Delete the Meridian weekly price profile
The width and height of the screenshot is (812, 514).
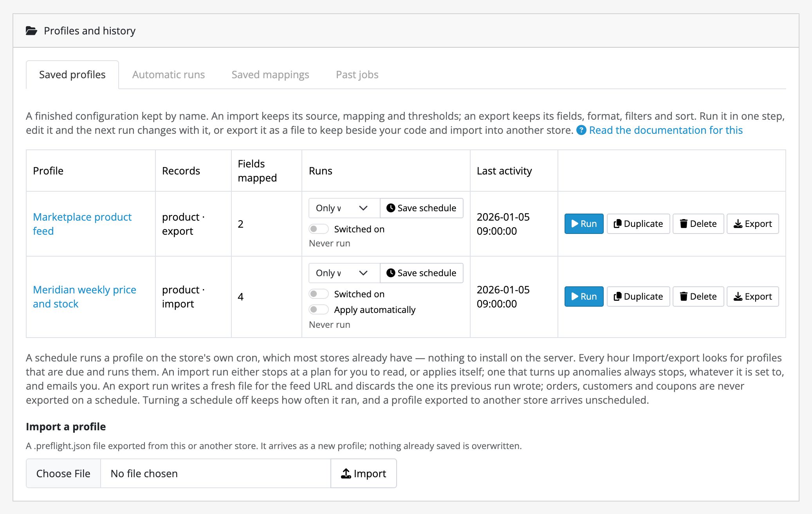pos(698,297)
